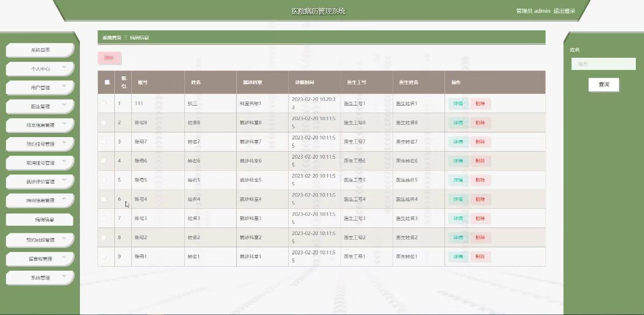
Task: Delete the record of 张三
Action: click(x=480, y=104)
